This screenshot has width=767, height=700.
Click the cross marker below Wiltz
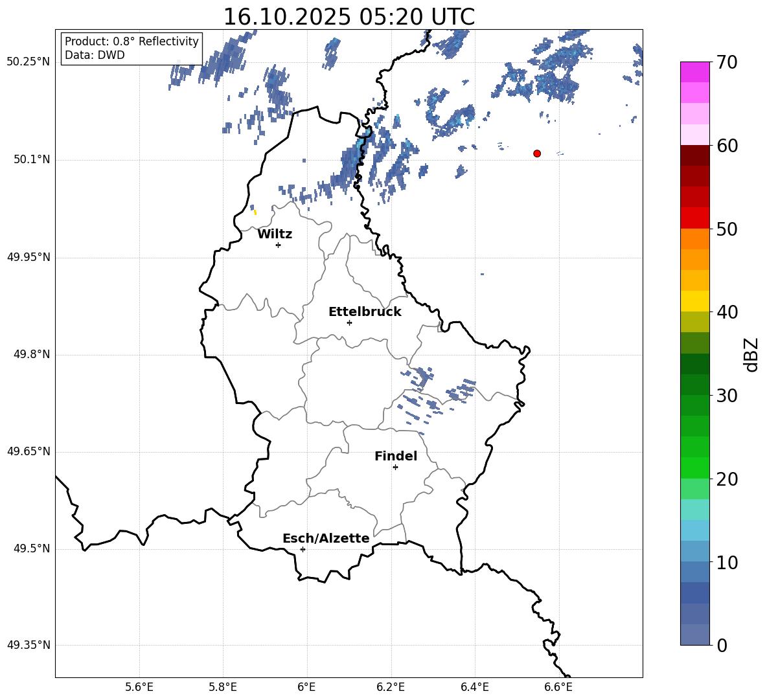coord(279,245)
